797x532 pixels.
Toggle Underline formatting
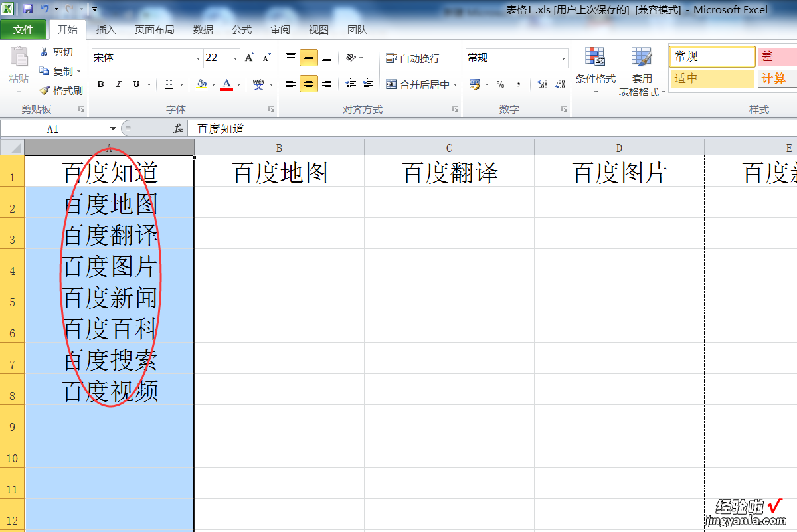[x=136, y=84]
